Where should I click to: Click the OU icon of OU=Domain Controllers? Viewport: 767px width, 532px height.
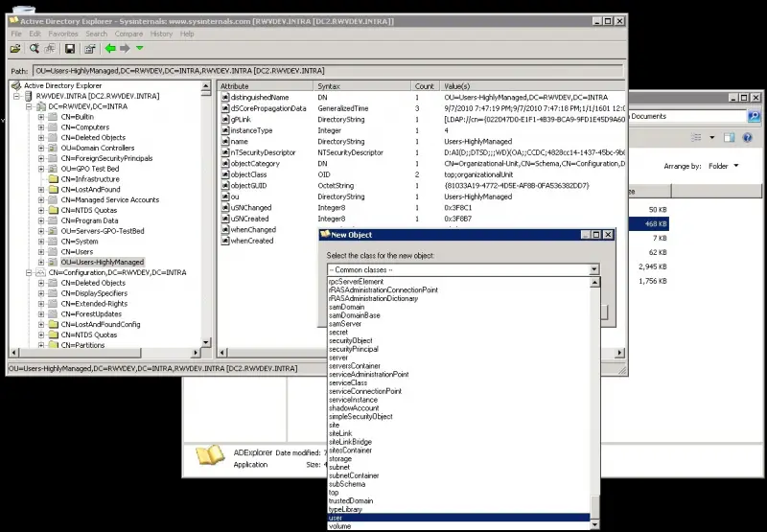(x=54, y=148)
